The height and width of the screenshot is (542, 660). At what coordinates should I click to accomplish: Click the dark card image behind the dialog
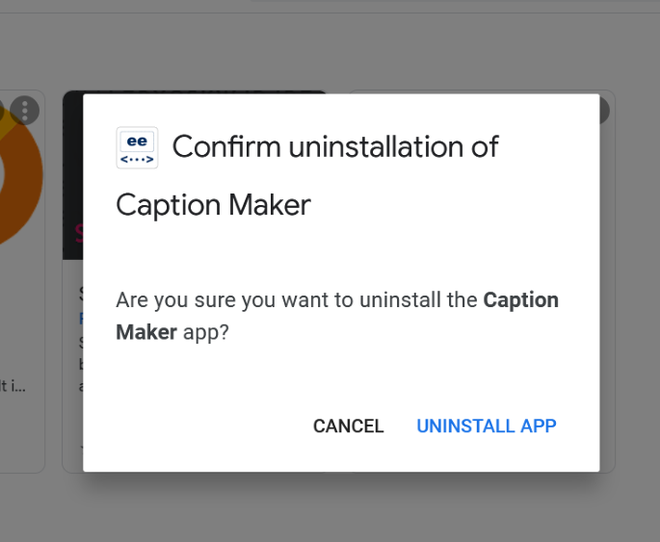tap(72, 180)
